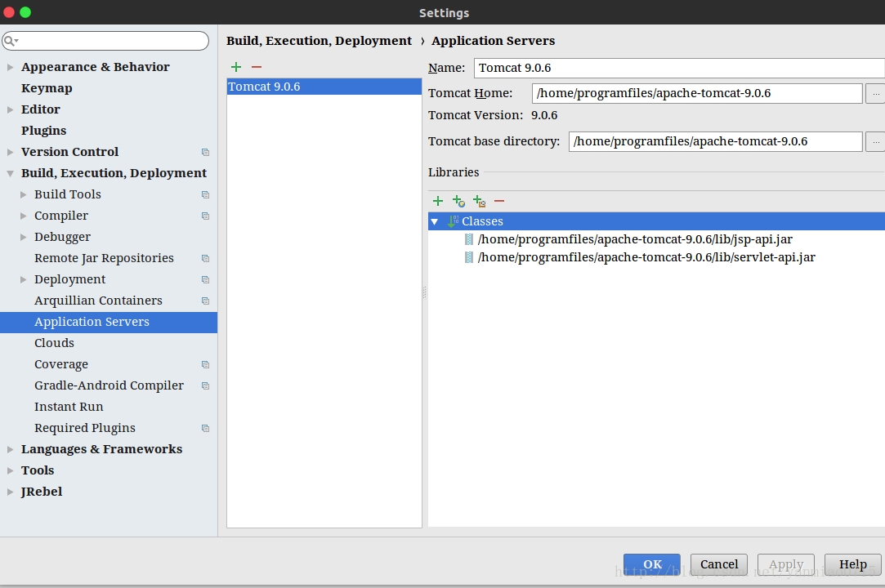Expand the Build Tools node
This screenshot has height=588, width=885.
click(x=23, y=194)
